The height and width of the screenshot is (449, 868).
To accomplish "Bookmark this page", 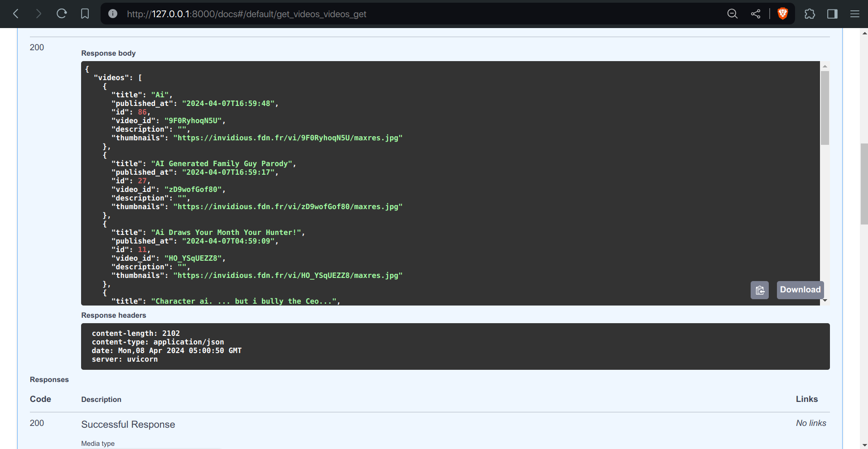I will tap(85, 14).
